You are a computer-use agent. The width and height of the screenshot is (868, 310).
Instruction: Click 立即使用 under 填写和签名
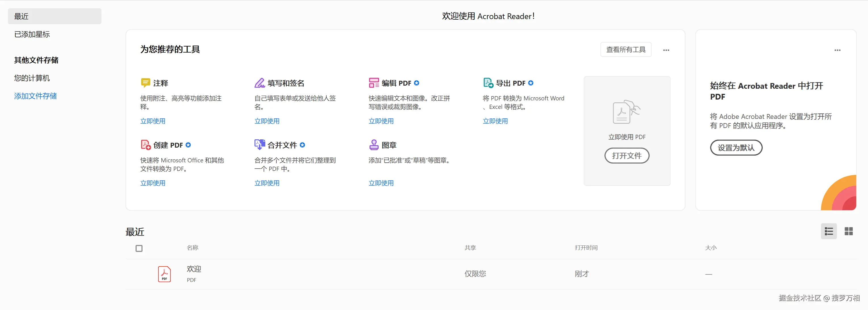click(267, 121)
